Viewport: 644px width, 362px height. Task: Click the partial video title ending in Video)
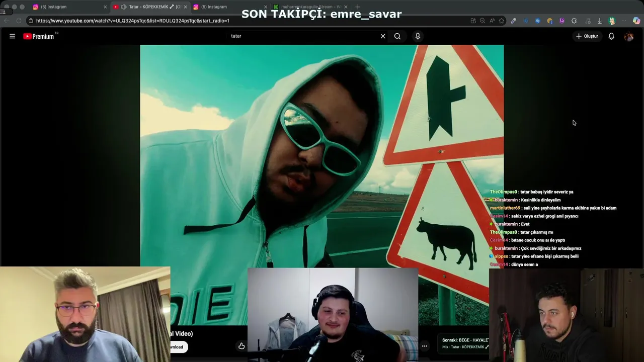coord(182,333)
